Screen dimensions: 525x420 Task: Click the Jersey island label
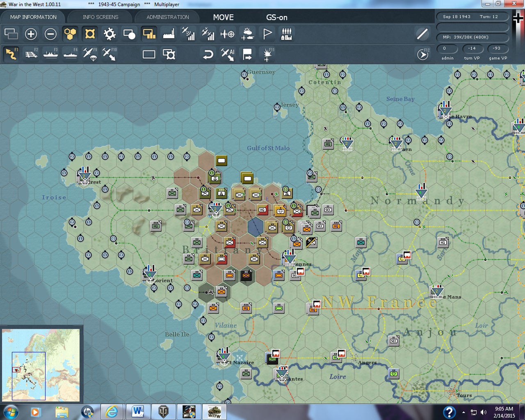[290, 105]
